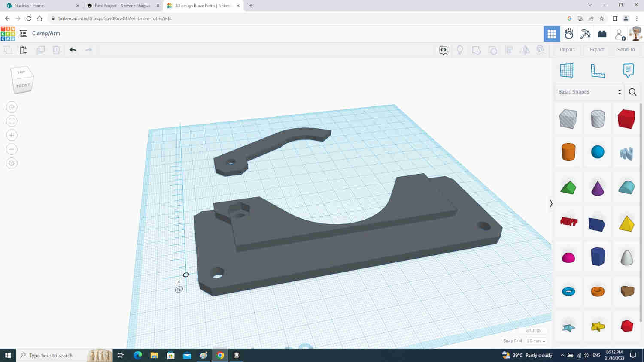This screenshot has height=362, width=644.
Task: Click the Group shapes icon
Action: pyautogui.click(x=476, y=50)
